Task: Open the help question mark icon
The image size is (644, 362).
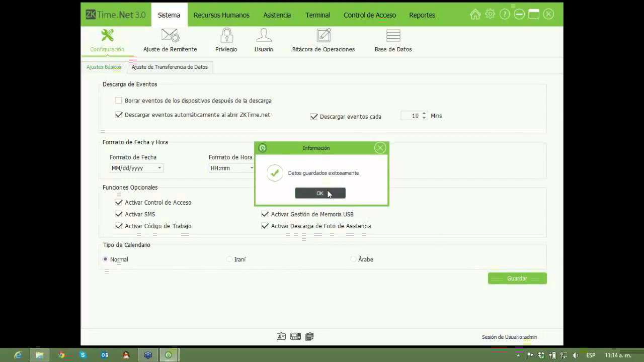Action: point(505,15)
